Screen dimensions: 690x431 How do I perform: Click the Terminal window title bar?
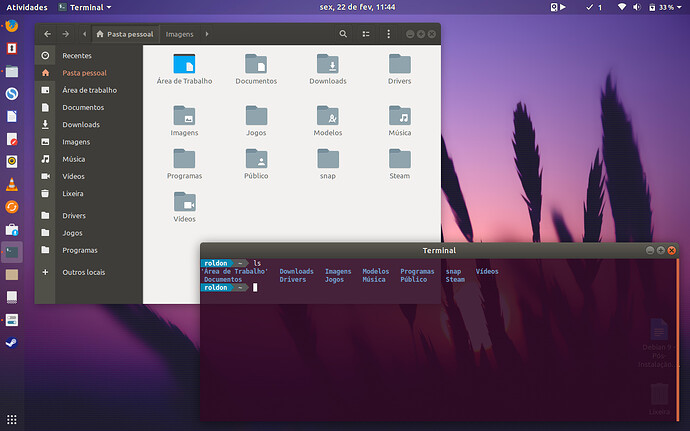(439, 250)
